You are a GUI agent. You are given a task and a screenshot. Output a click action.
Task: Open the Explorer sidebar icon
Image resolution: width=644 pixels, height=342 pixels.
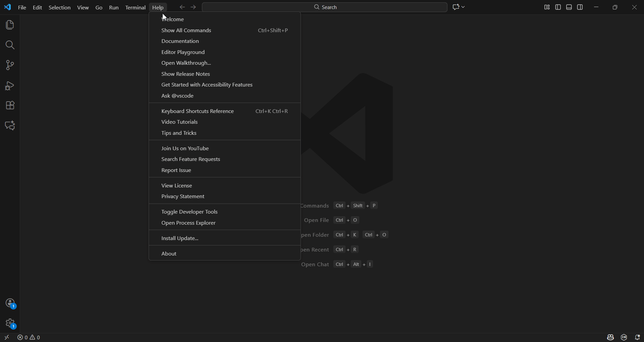pos(10,24)
